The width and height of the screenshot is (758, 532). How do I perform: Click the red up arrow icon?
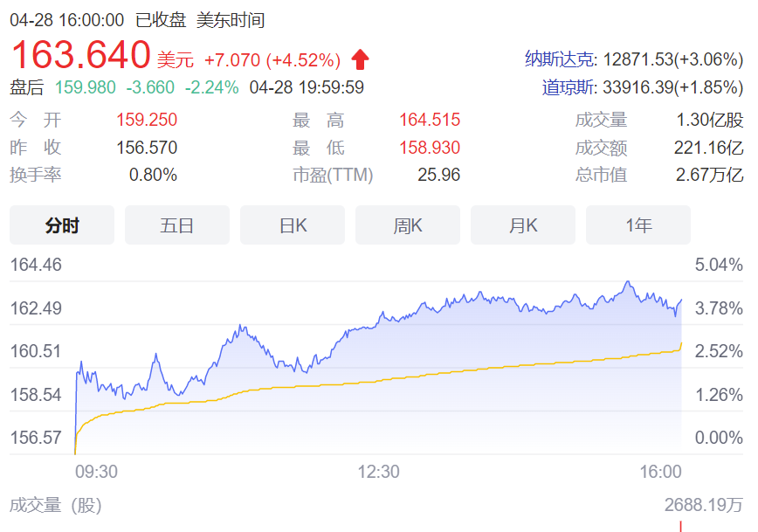360,59
